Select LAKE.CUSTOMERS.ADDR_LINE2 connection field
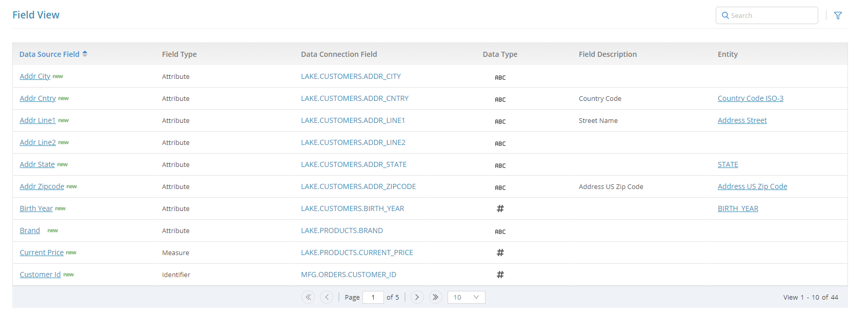Viewport: 868px width, 315px height. pos(353,142)
